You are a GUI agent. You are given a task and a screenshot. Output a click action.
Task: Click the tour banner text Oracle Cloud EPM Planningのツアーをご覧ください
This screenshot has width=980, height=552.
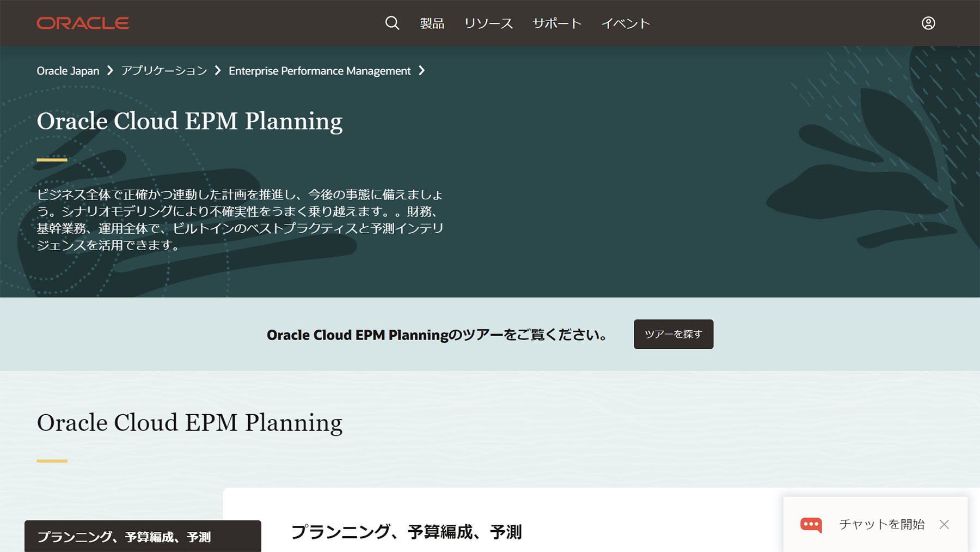click(x=437, y=335)
